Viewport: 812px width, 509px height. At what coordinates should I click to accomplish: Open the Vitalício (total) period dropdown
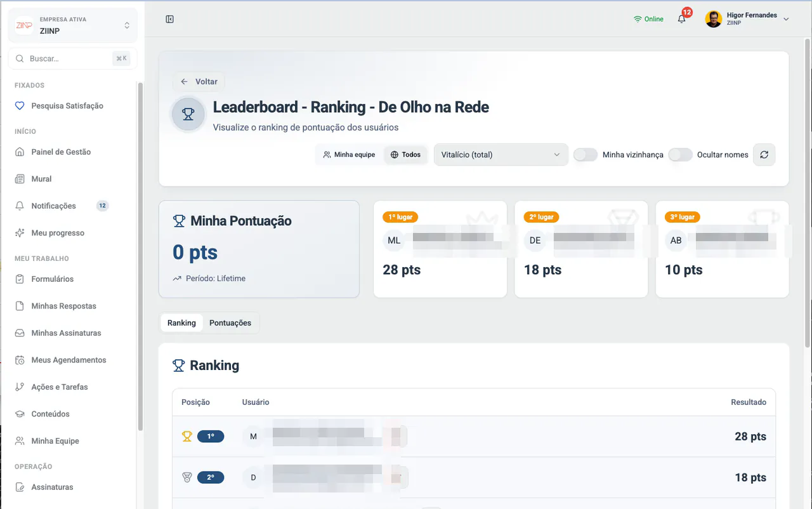[501, 154]
